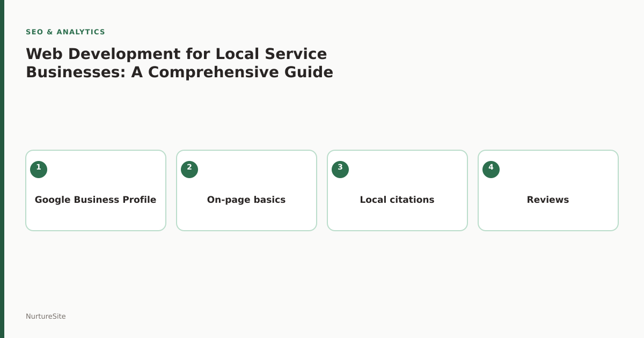Screen dimensions: 644x338
Task: Select the On-page basics card label
Action: 246,200
